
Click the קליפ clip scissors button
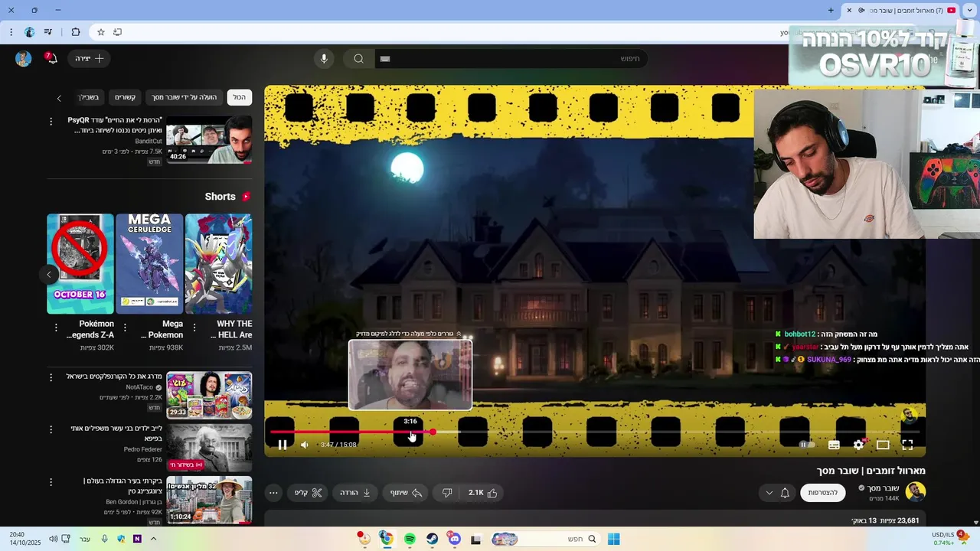309,493
